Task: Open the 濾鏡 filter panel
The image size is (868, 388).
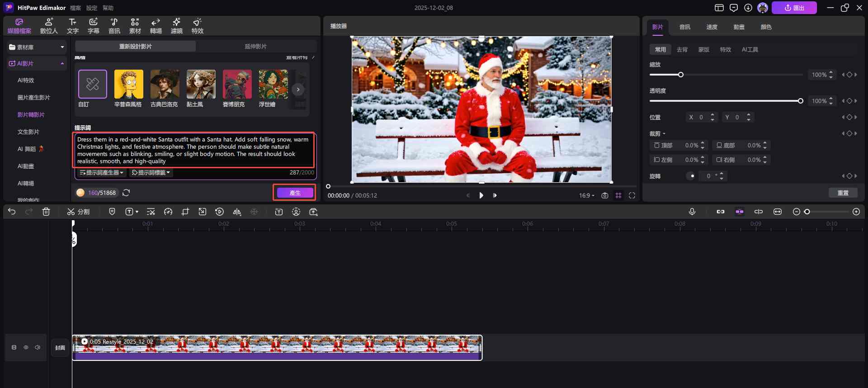Action: tap(176, 26)
